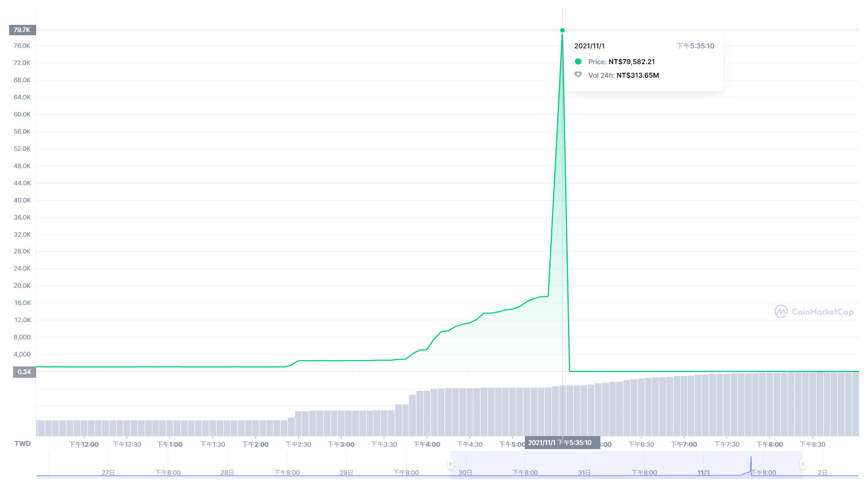Click the CoinMarketCap watermark text

coord(822,312)
